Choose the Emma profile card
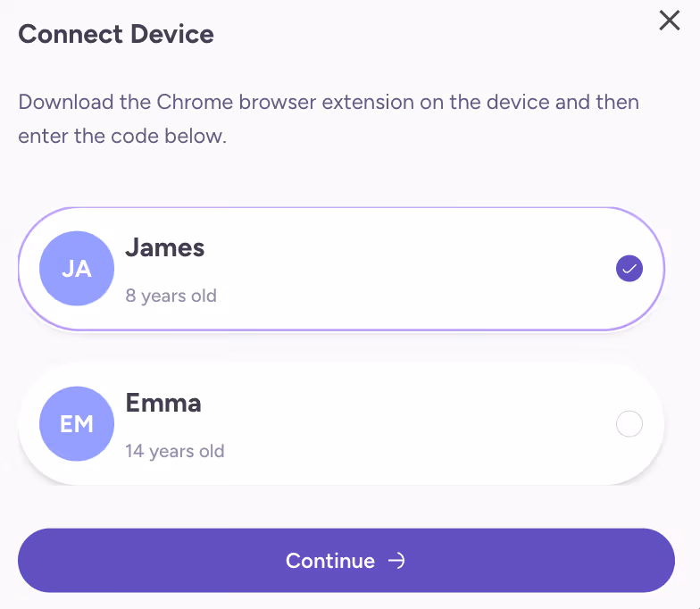Viewport: 700px width, 609px height. coord(341,423)
